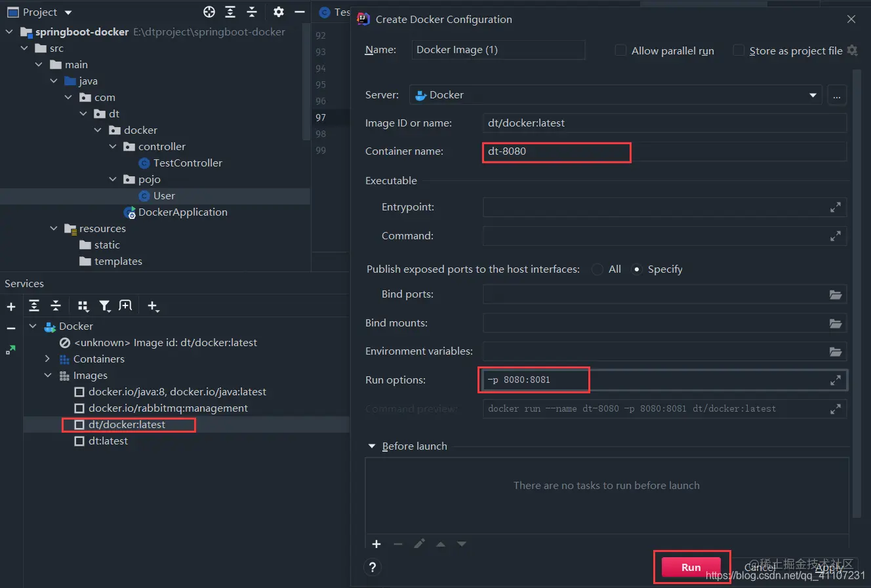
Task: Move Before launch task down
Action: tap(462, 544)
